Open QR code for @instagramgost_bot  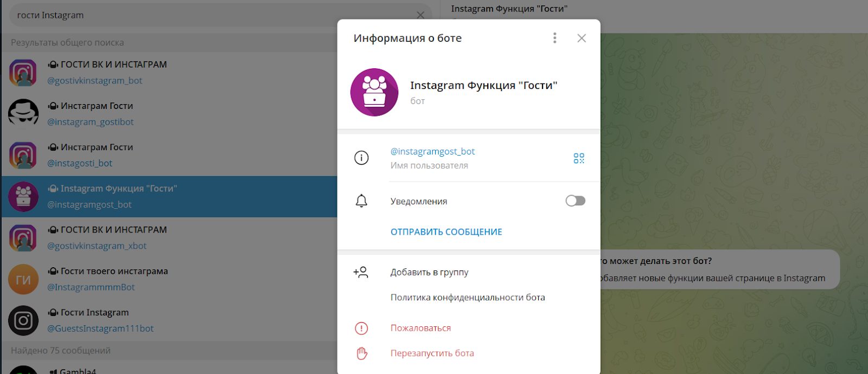[579, 158]
